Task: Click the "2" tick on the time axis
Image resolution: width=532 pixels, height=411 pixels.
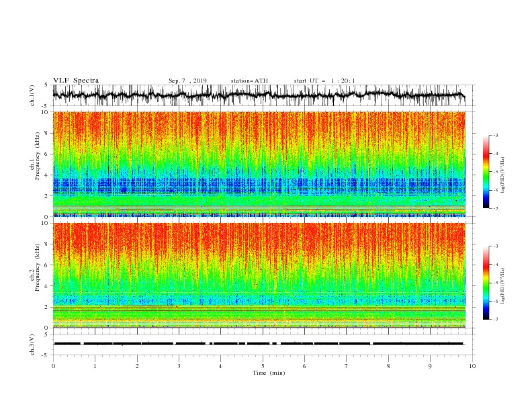Action: [137, 366]
